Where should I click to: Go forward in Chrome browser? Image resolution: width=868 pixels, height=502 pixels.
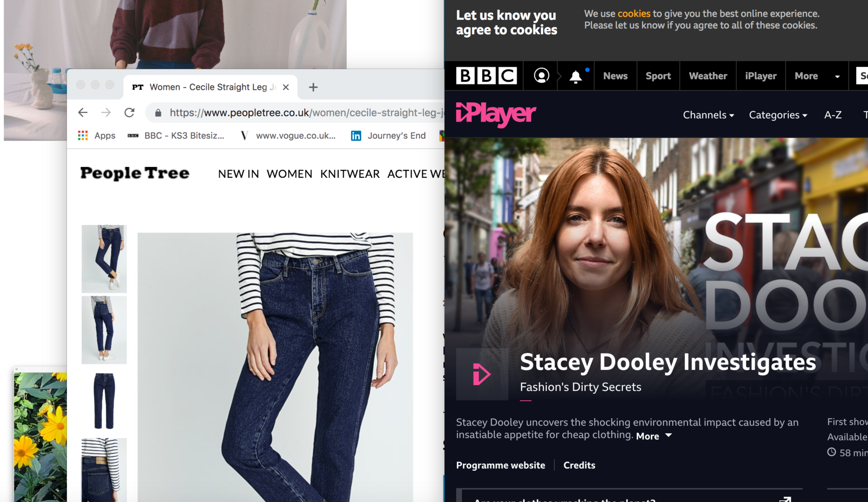pyautogui.click(x=106, y=113)
